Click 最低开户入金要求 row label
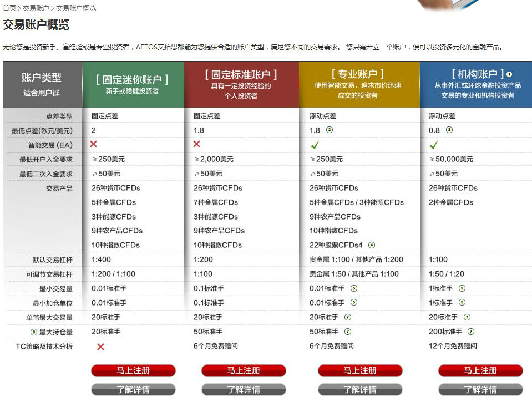This screenshot has width=532, height=402. click(46, 160)
